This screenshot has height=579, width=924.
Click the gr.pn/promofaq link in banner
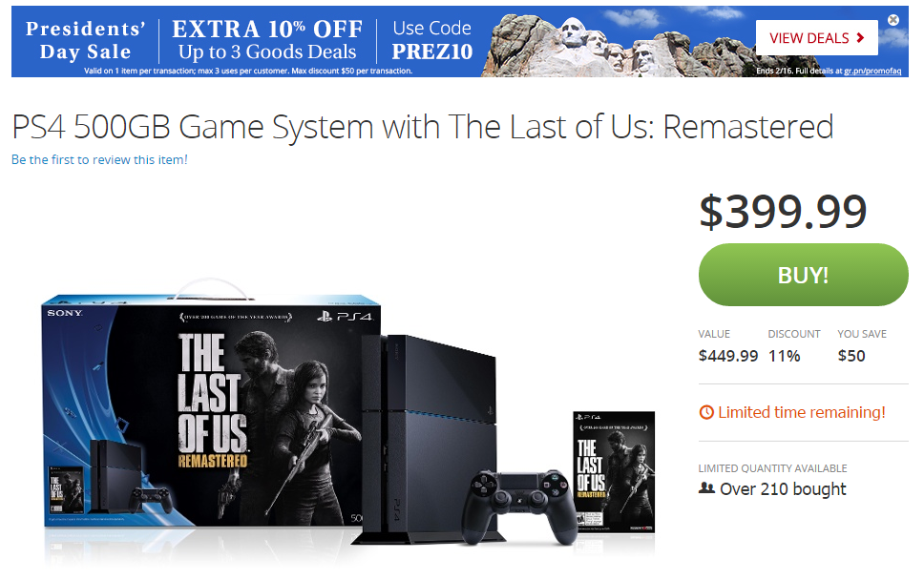872,71
